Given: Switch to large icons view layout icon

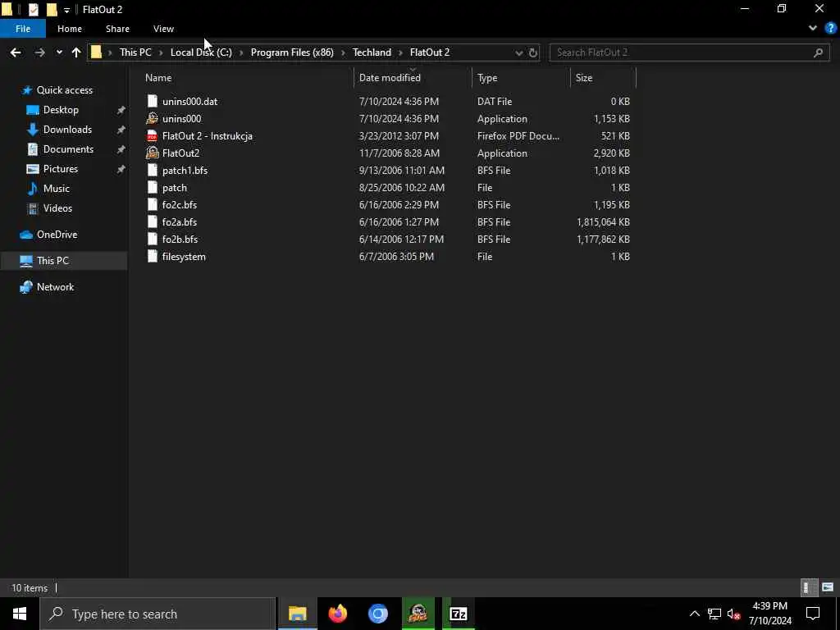Looking at the screenshot, I should pyautogui.click(x=828, y=587).
